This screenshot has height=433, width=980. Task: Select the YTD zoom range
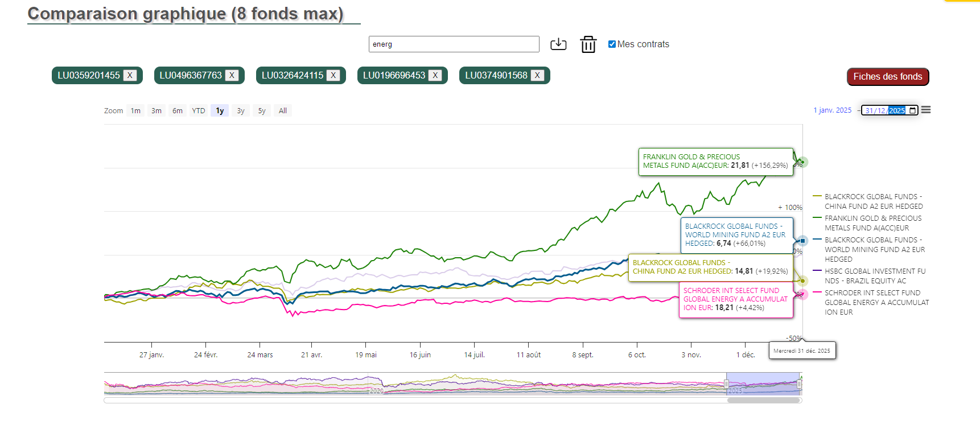pos(198,111)
